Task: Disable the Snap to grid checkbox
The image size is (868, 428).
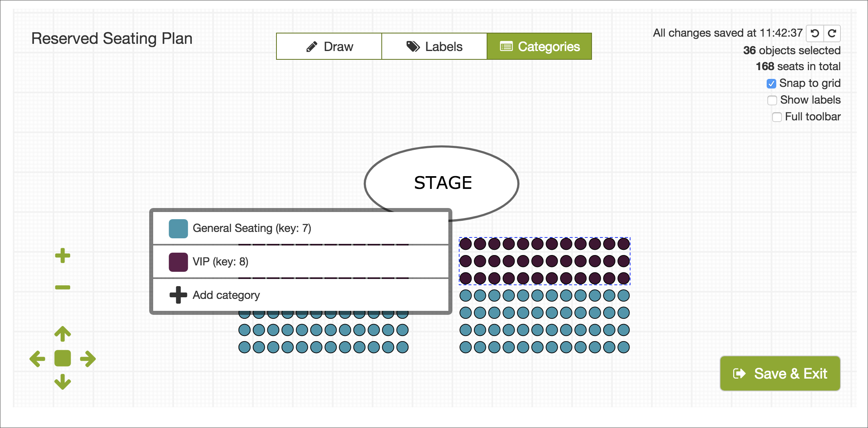Action: point(771,84)
